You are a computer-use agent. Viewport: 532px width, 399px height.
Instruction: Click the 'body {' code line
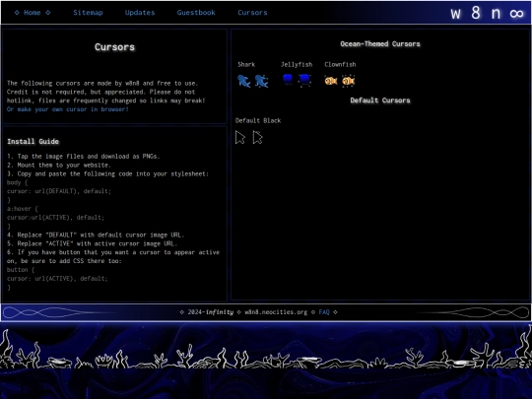pyautogui.click(x=18, y=182)
